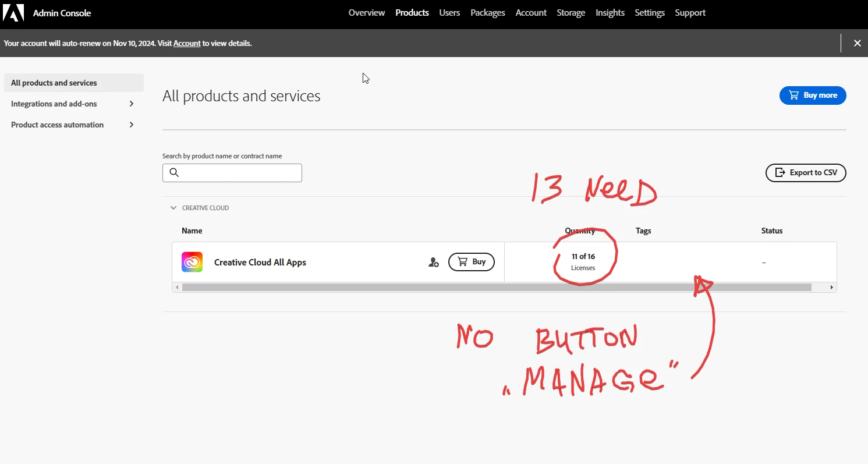The image size is (868, 464).
Task: Click the Status column header
Action: coord(772,231)
